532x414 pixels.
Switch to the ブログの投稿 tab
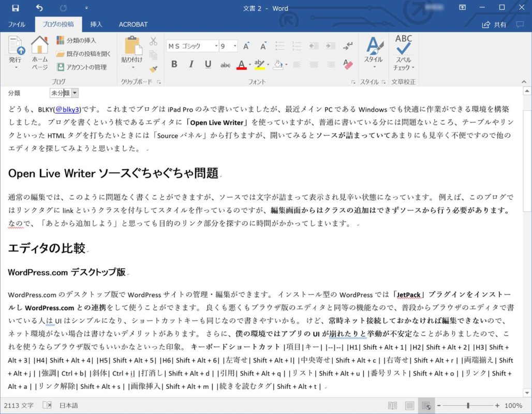(58, 24)
